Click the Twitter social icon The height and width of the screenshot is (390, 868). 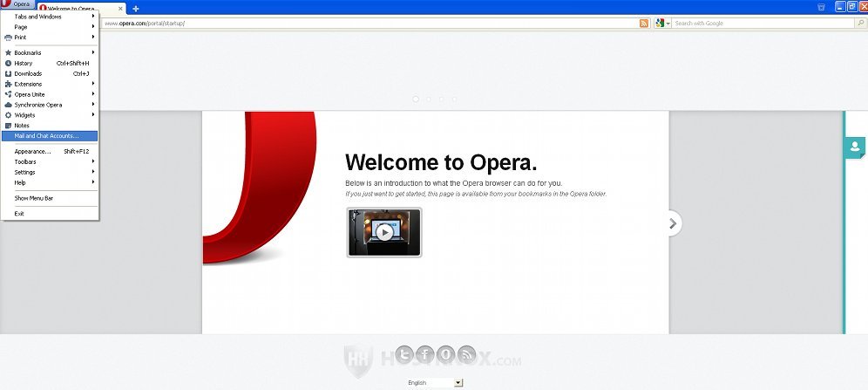pyautogui.click(x=404, y=354)
